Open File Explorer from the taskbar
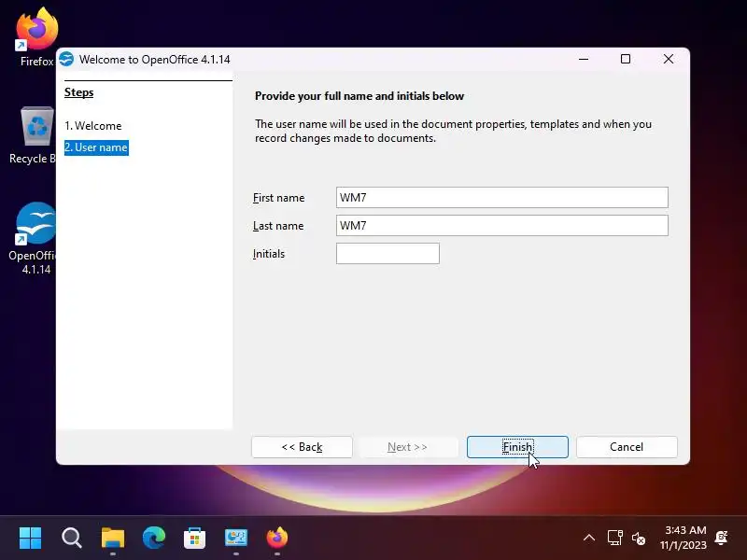 pos(113,539)
